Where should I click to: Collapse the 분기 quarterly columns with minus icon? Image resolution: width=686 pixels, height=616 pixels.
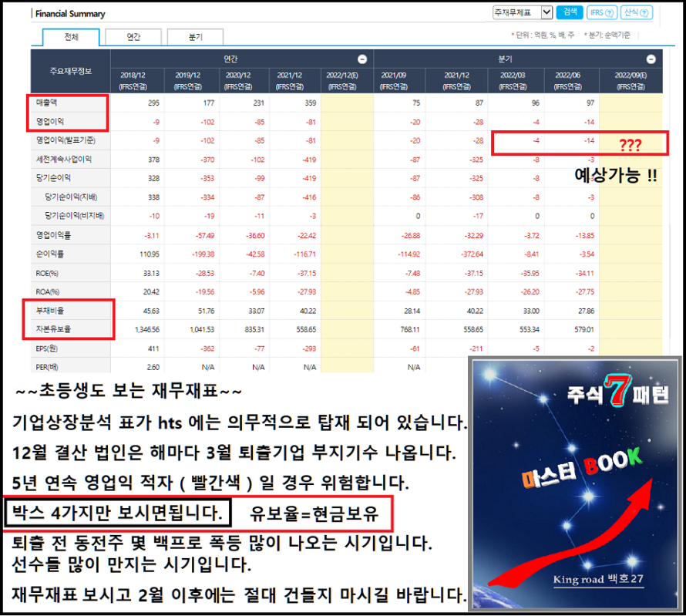[651, 59]
